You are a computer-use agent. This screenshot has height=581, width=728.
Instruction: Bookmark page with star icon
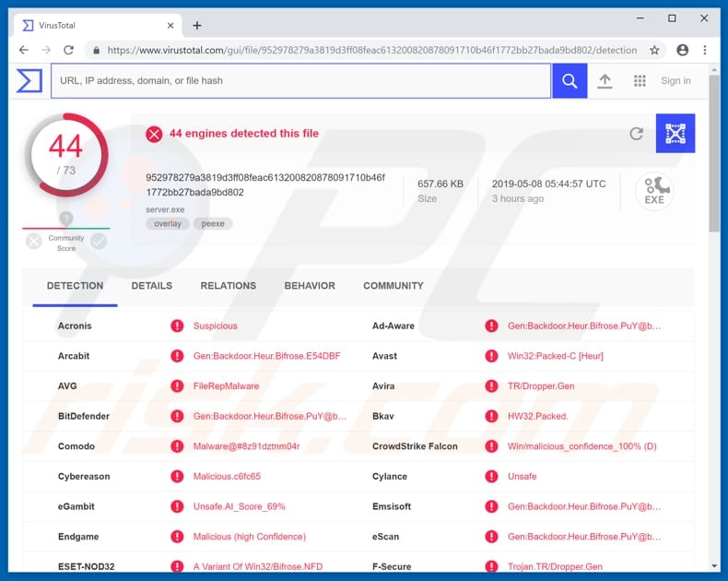tap(654, 50)
